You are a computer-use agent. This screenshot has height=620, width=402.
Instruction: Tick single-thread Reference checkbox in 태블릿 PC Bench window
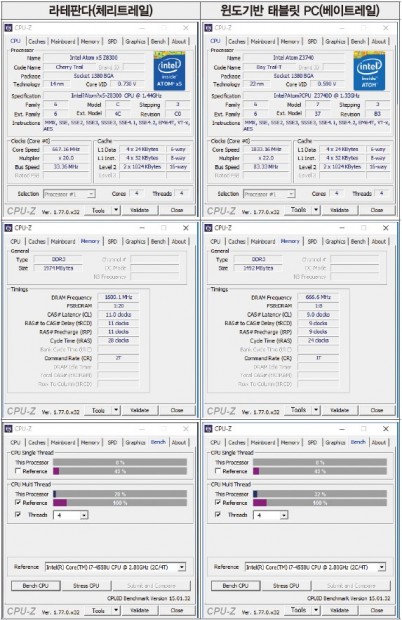click(218, 471)
